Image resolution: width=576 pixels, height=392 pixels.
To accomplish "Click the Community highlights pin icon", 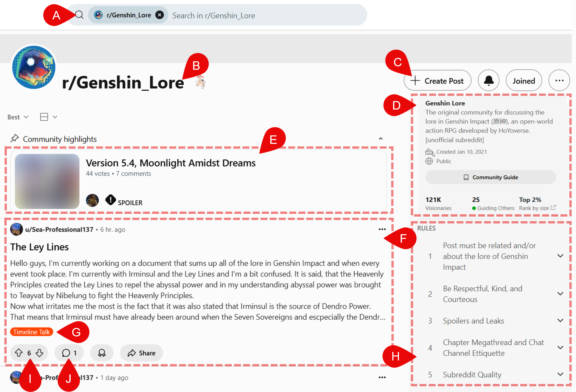I will coord(15,139).
